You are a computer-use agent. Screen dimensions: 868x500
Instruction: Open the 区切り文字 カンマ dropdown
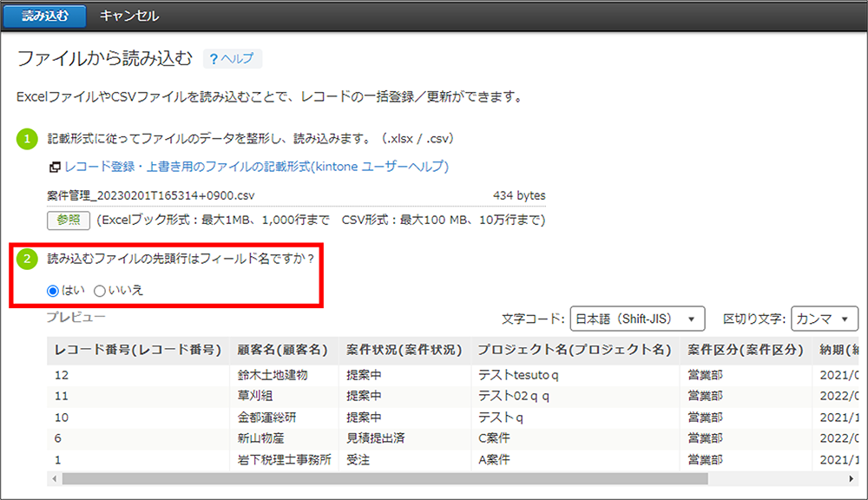(x=825, y=319)
